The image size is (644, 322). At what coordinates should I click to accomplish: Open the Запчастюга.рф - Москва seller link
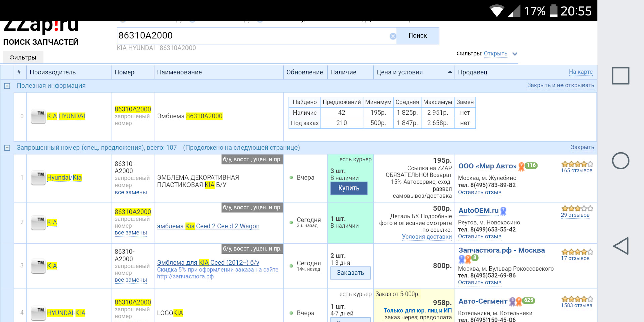501,250
